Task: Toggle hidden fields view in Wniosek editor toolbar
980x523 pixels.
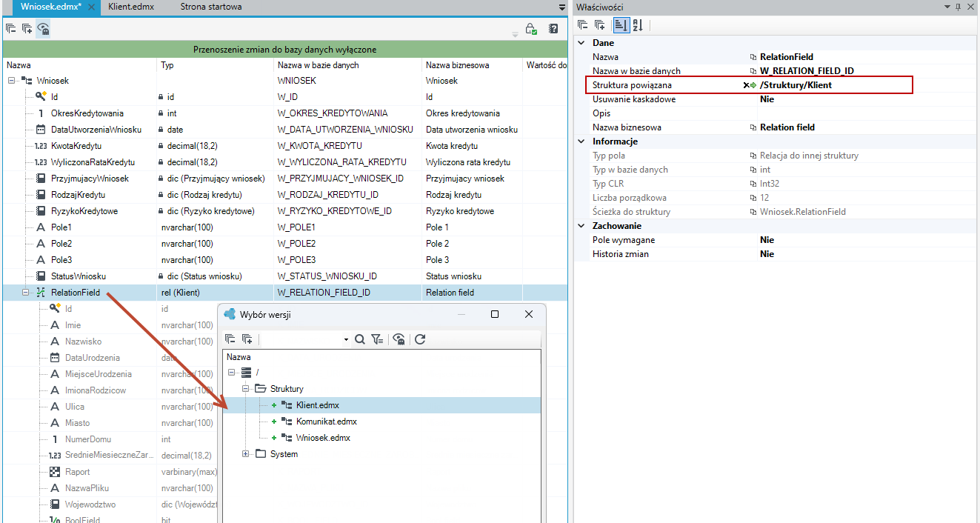Action: [43, 29]
